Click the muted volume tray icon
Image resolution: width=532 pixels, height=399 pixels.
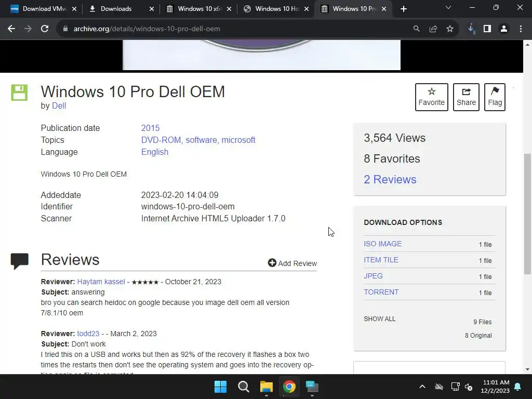[469, 387]
